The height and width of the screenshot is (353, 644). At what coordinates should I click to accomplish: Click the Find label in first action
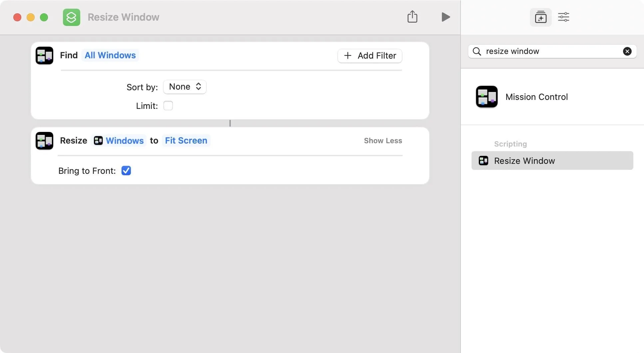click(69, 55)
